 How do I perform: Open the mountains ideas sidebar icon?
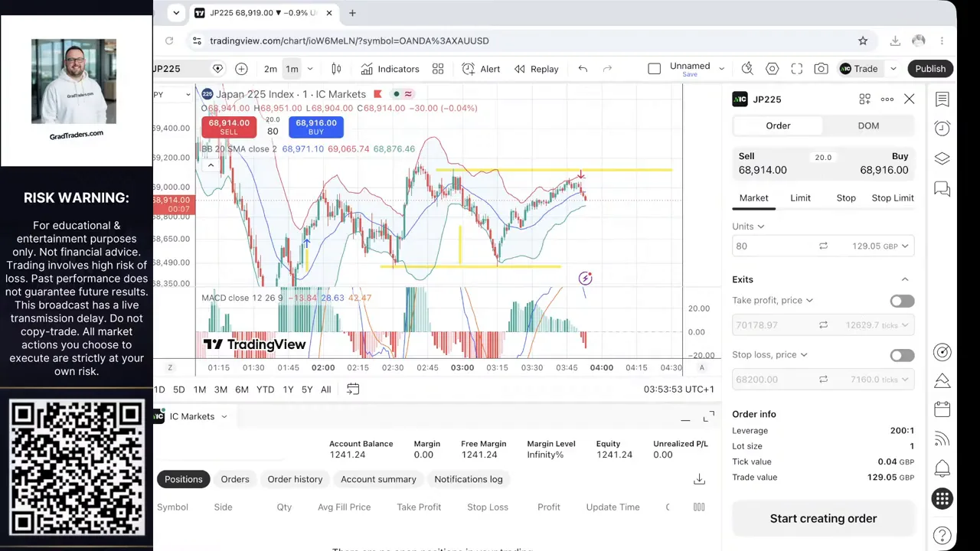tap(942, 380)
